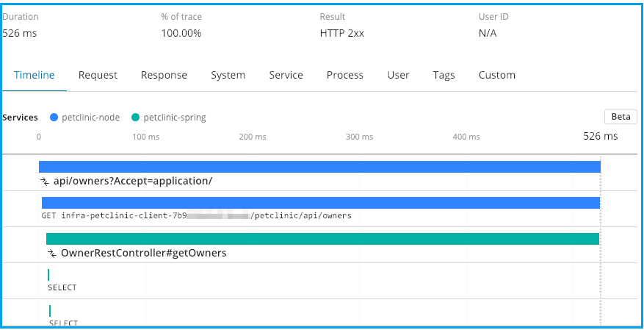The height and width of the screenshot is (330, 644).
Task: Select the blue GET infra-petclinic-client span bar
Action: (321, 203)
